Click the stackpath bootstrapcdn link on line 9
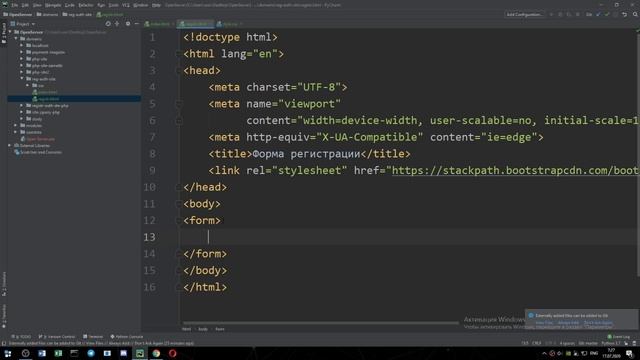The height and width of the screenshot is (360, 640). click(x=516, y=170)
